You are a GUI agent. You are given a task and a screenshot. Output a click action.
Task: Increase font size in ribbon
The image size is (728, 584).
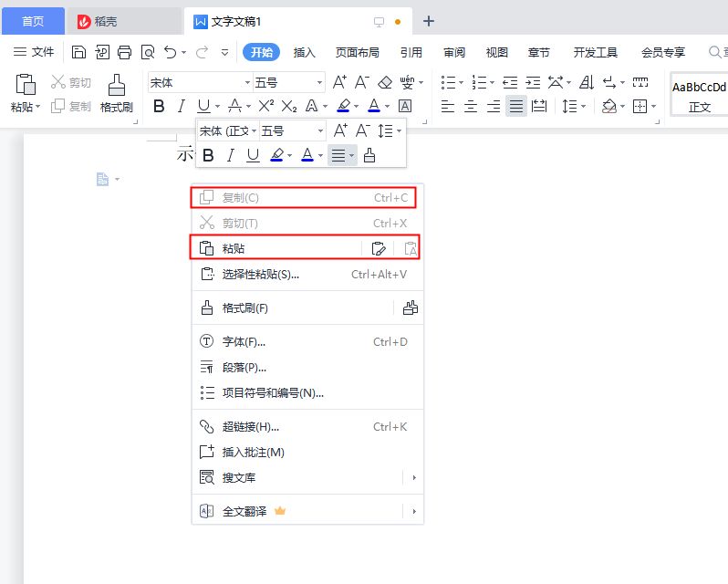(339, 82)
